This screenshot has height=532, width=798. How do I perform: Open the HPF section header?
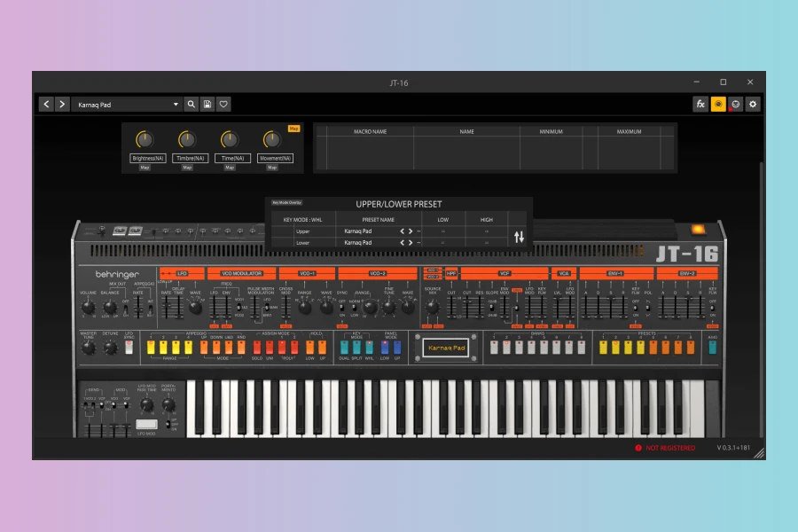pos(451,273)
